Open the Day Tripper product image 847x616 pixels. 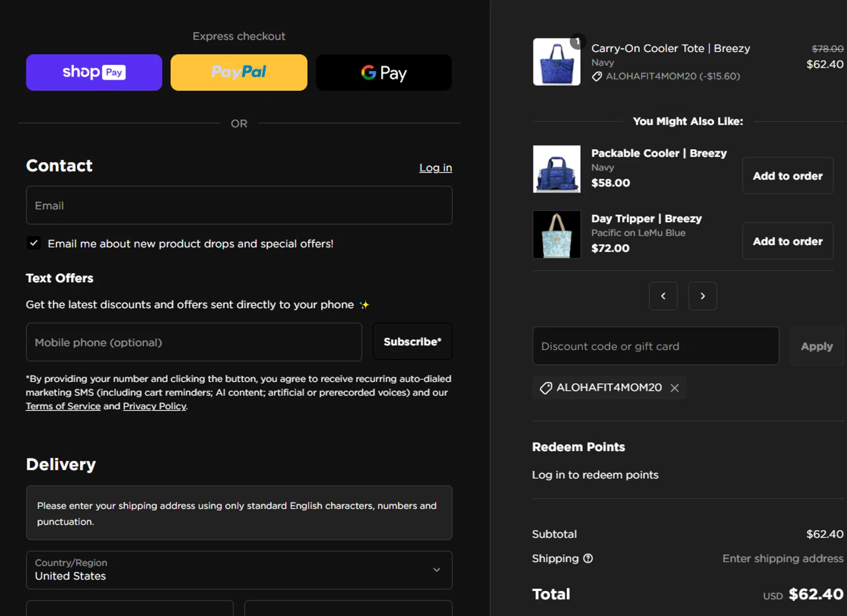click(x=557, y=234)
